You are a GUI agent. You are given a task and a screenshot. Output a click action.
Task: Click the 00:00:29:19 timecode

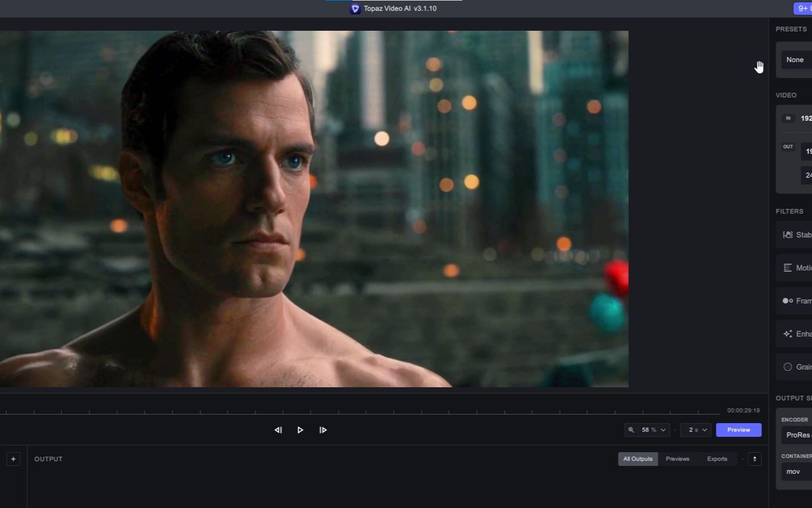743,411
